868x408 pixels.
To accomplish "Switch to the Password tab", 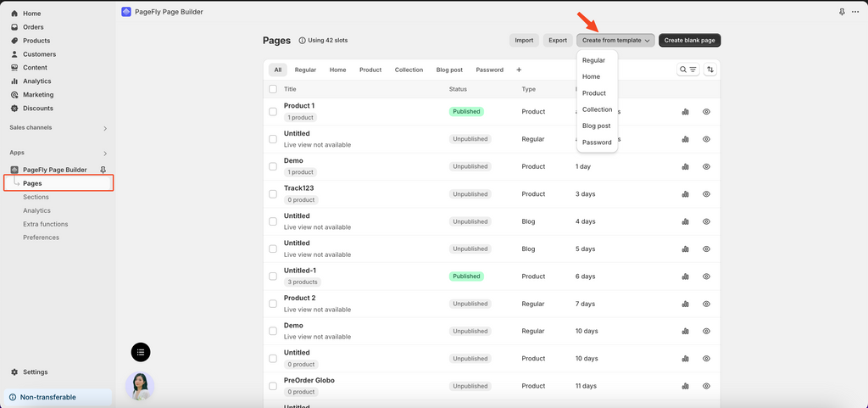I will click(490, 70).
